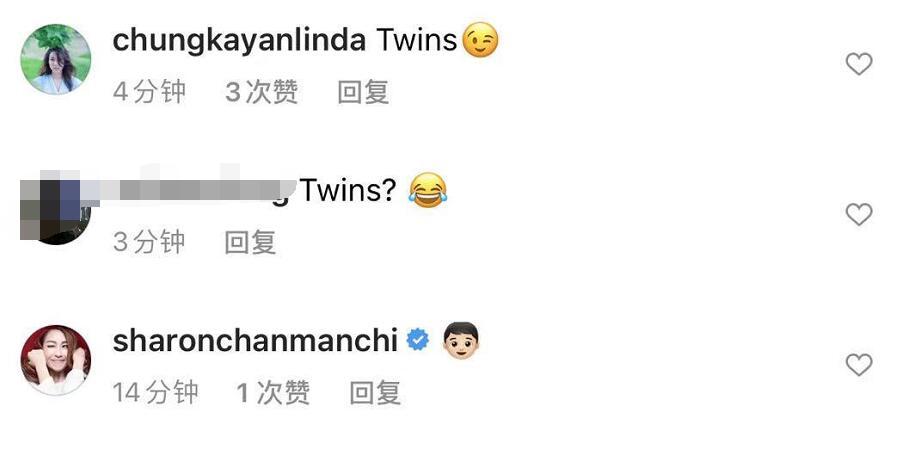Open chungkayanlinda's profile picture
This screenshot has width=909, height=451.
[x=56, y=59]
